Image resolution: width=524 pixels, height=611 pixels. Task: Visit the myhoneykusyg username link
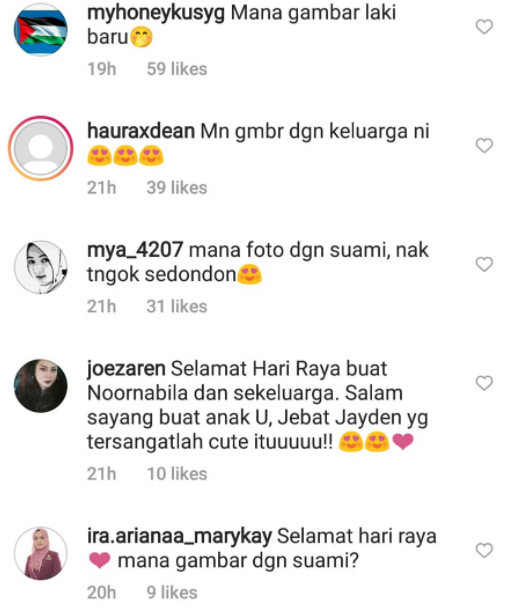coord(156,14)
